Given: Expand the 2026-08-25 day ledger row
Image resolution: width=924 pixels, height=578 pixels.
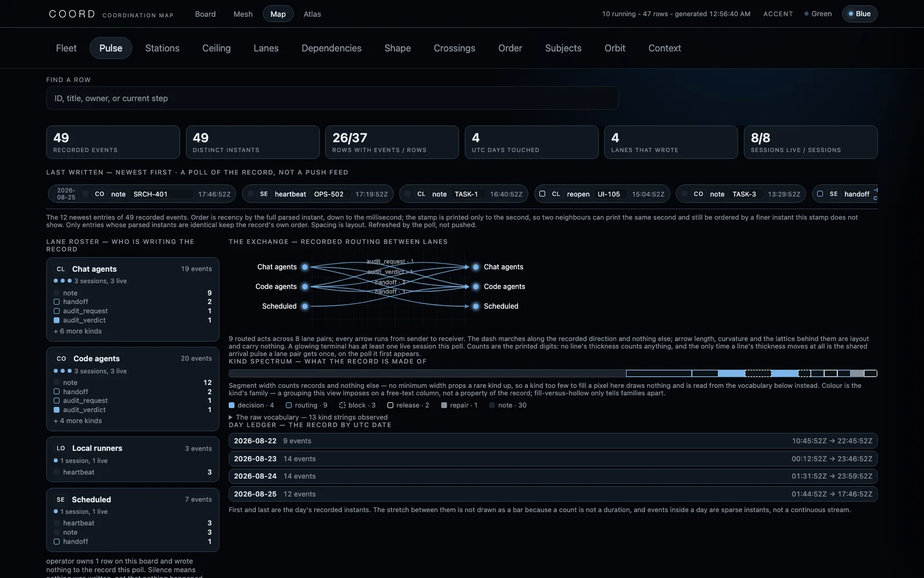Looking at the screenshot, I should pyautogui.click(x=553, y=494).
